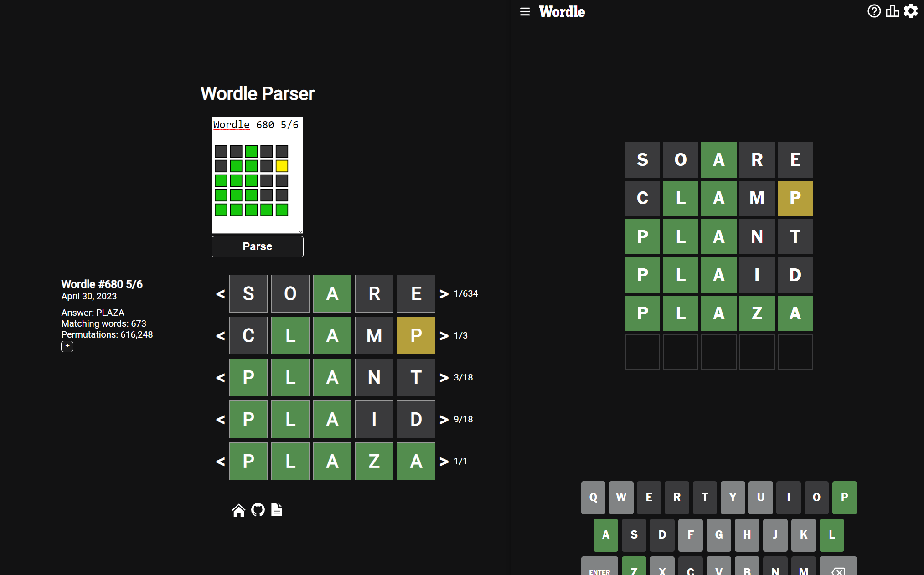Open the Wordle help icon
The image size is (924, 575).
point(873,11)
